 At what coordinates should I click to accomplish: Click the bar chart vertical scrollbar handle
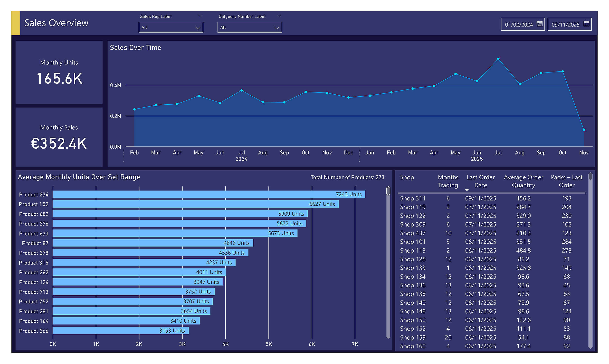pos(388,191)
